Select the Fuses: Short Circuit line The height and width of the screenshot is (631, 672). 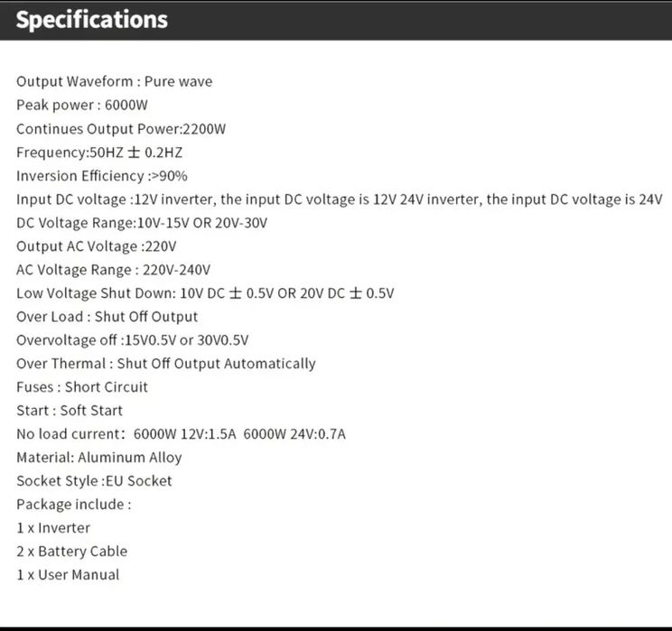(82, 387)
